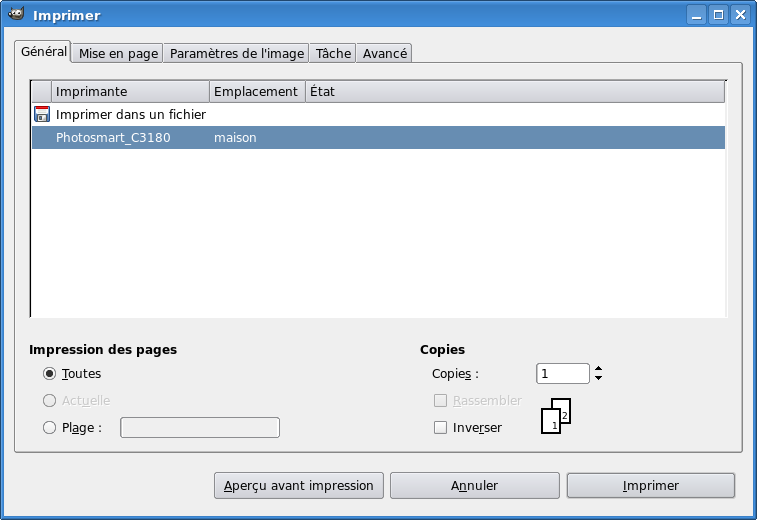Click the page order collate icon
This screenshot has width=757, height=520.
click(x=556, y=419)
